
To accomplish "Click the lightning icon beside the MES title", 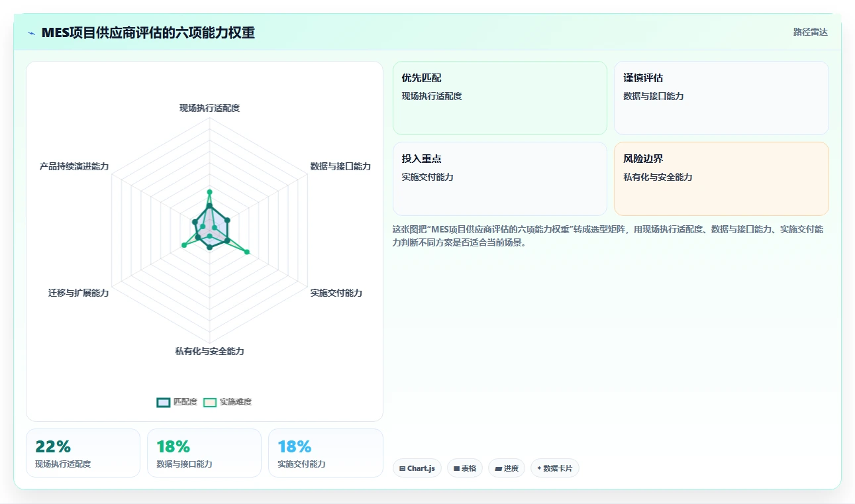I will click(x=32, y=33).
